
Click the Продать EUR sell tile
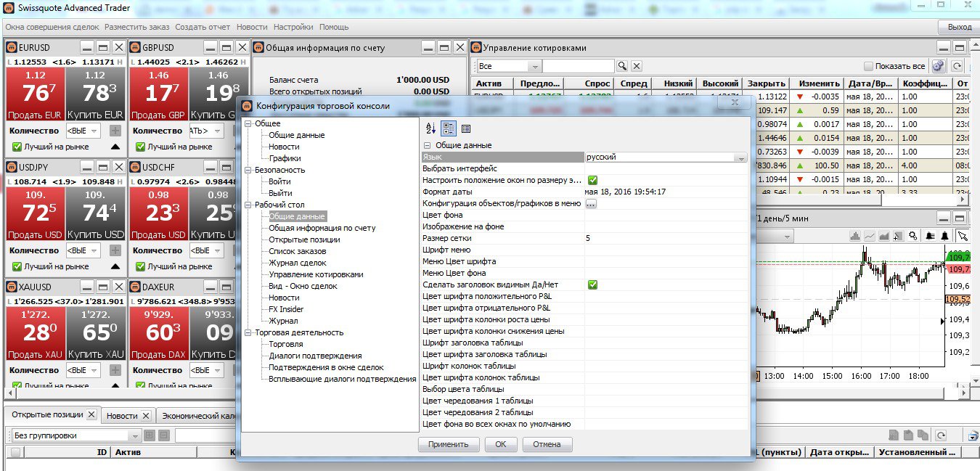(35, 94)
